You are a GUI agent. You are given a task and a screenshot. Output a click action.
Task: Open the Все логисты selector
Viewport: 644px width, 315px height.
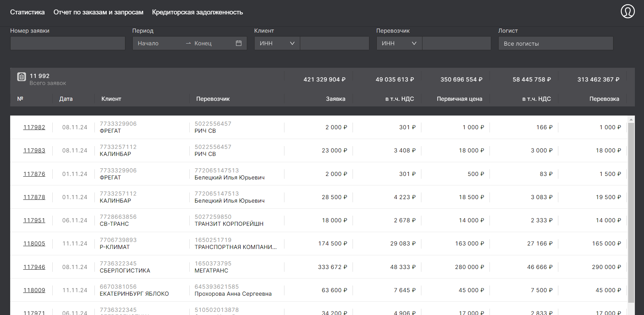point(556,43)
